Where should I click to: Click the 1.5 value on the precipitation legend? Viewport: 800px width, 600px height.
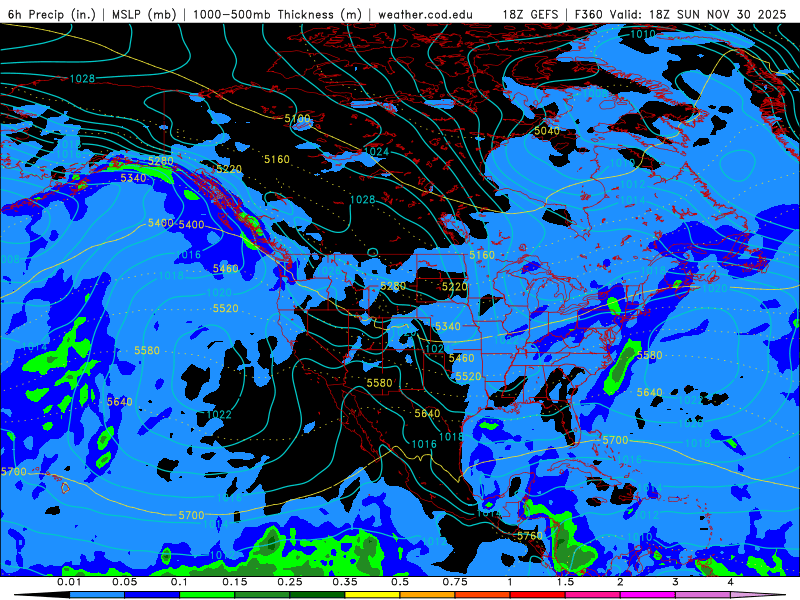point(565,582)
